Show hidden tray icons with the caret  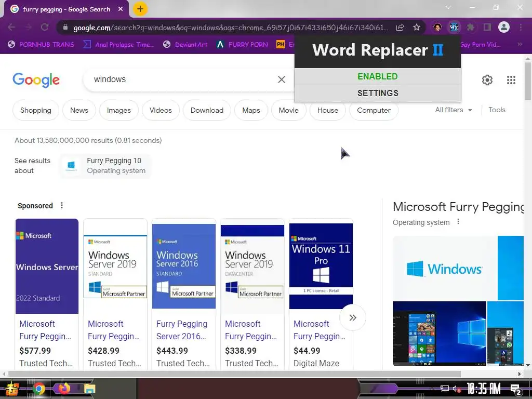432,389
